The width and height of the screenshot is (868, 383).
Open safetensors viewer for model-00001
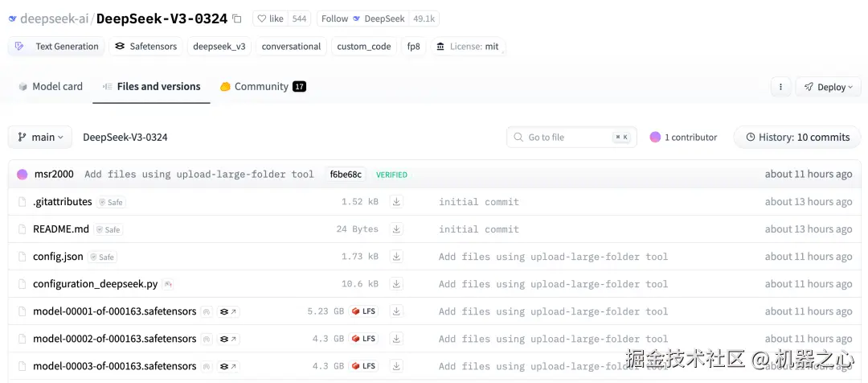[x=228, y=311]
